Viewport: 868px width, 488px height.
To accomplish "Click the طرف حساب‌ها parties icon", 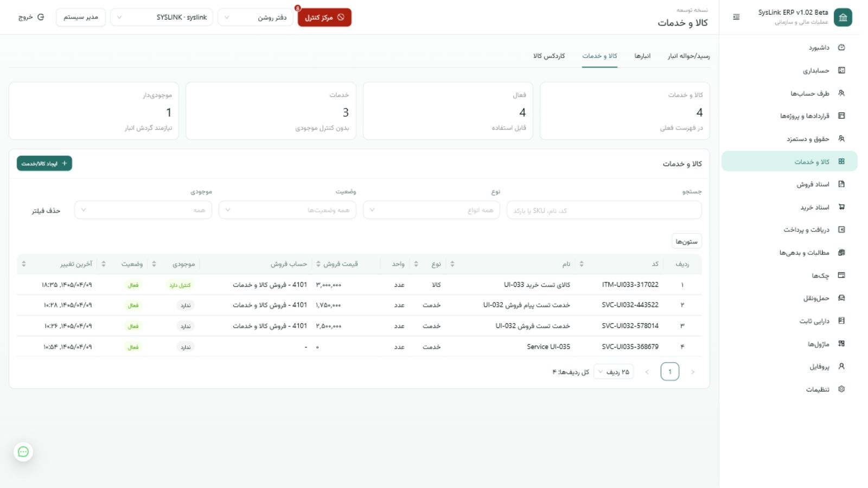I will (841, 93).
